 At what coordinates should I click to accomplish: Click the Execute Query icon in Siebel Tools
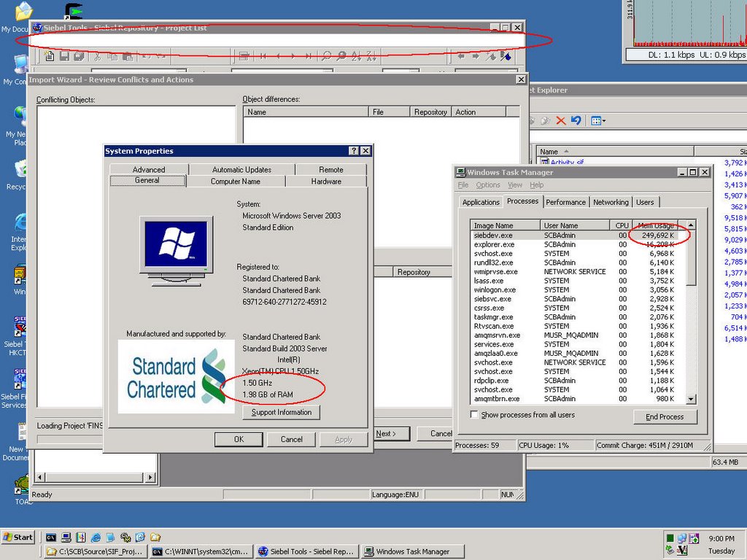coord(341,56)
